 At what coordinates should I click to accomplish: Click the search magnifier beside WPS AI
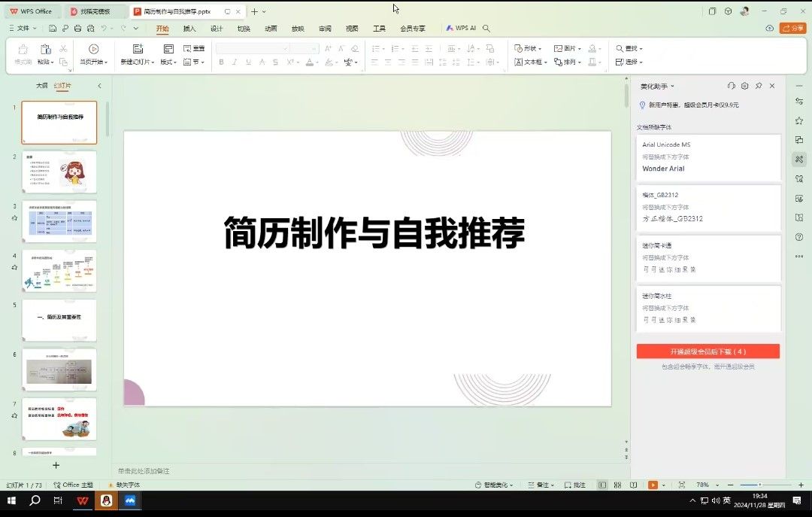486,29
